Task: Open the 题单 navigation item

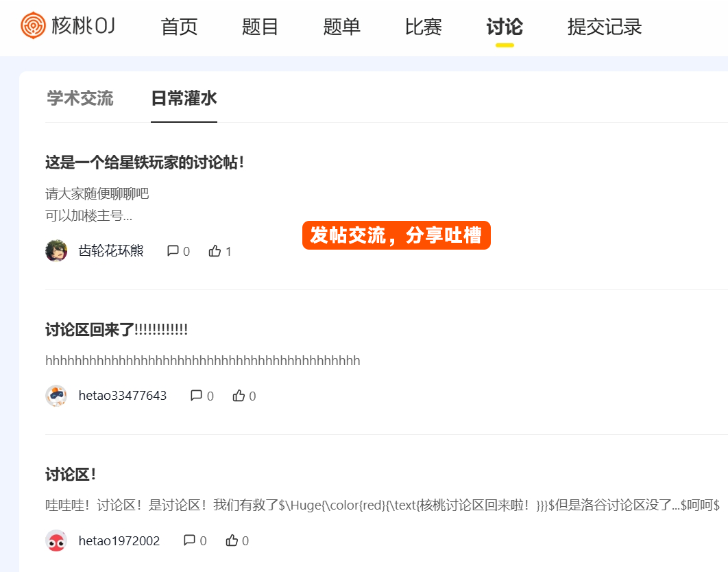Action: [342, 27]
